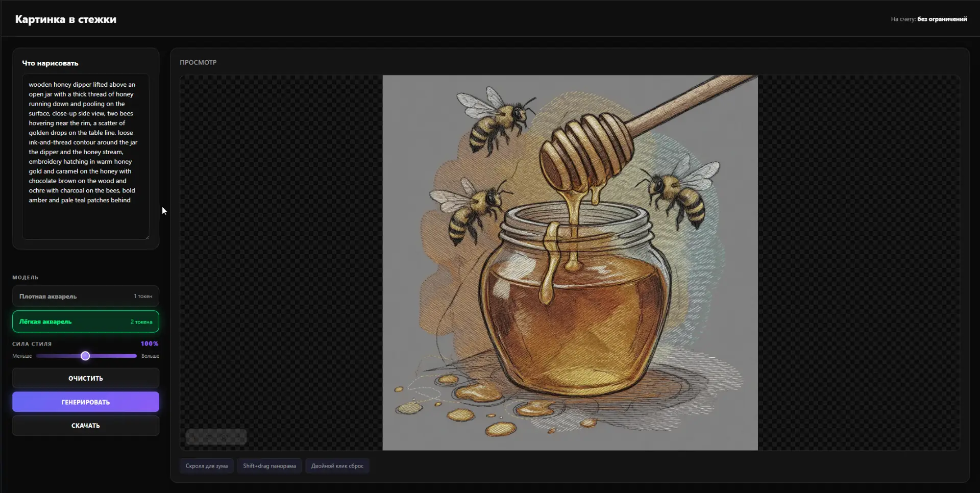
Task: Click the Меньше slider label
Action: [22, 356]
